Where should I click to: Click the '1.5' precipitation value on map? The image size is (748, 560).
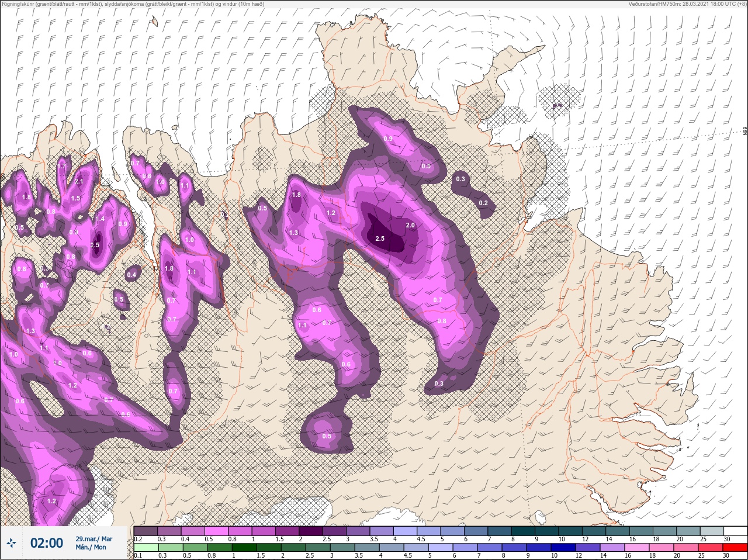point(75,199)
